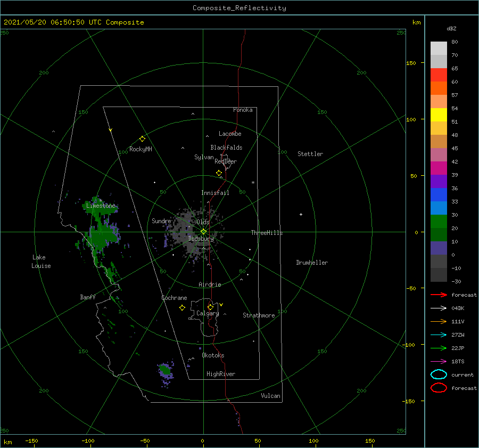Click the 04DK legend label
This screenshot has height=448, width=479.
(458, 308)
